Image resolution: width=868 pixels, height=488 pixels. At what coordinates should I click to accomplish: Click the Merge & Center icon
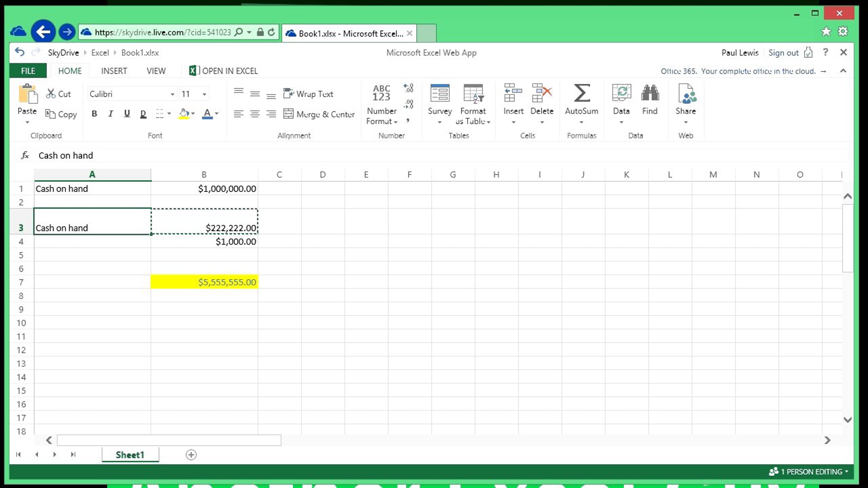pyautogui.click(x=288, y=114)
